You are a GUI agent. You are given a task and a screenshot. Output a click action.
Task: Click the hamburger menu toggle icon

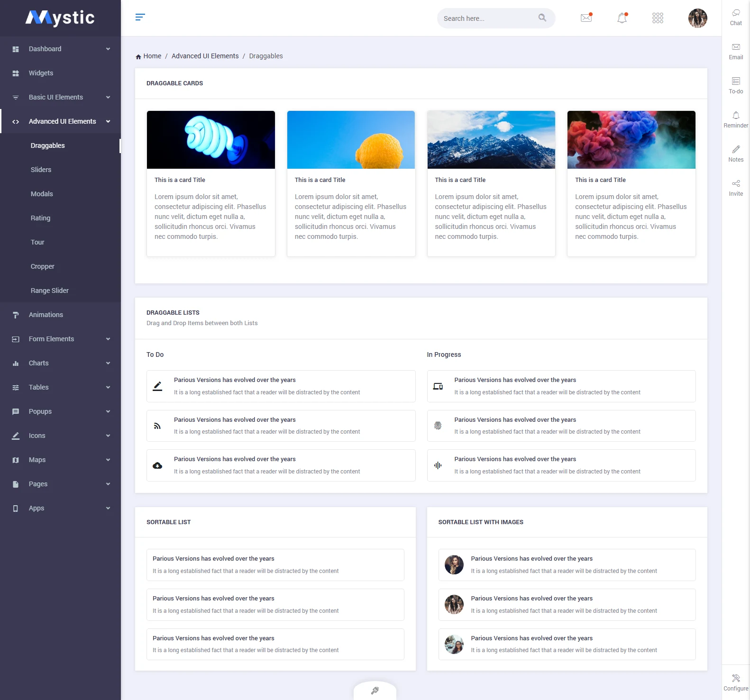click(140, 18)
